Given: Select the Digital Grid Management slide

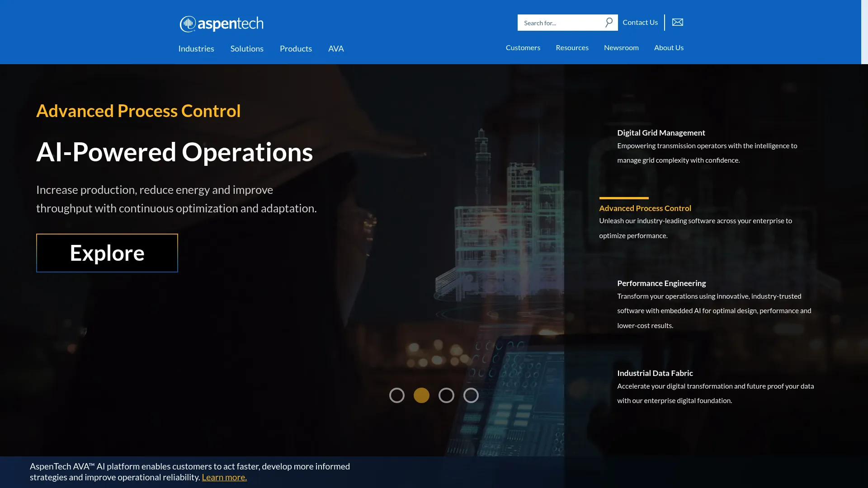Looking at the screenshot, I should click(x=661, y=133).
